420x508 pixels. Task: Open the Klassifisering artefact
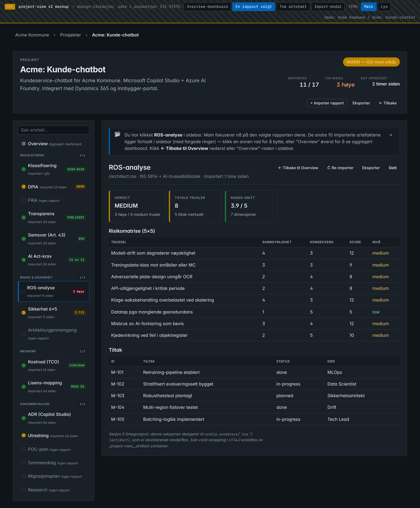click(54, 169)
